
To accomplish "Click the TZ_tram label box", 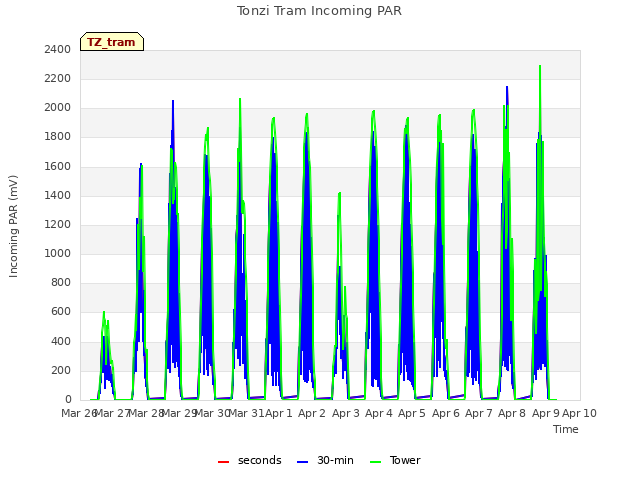I will 112,42.
